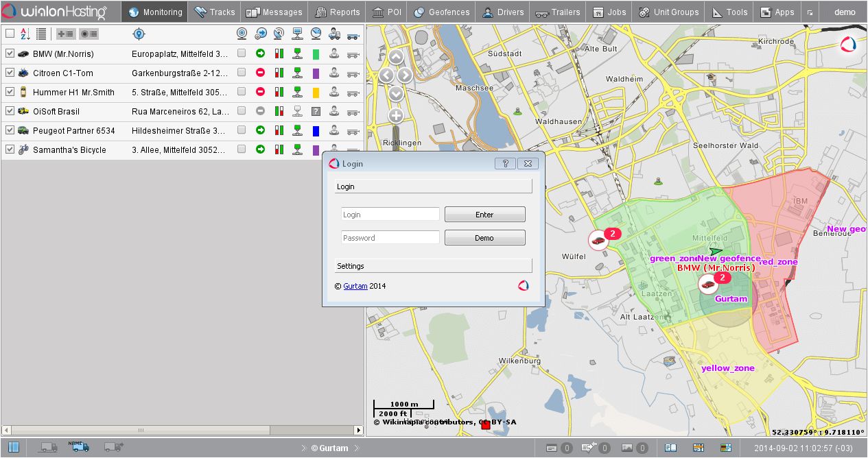Open the Unit Groups tab
The height and width of the screenshot is (458, 868).
(668, 12)
